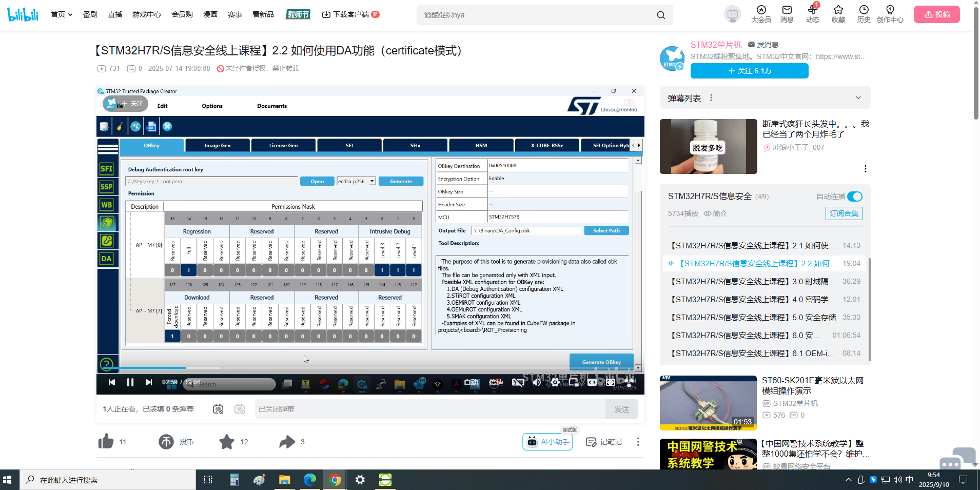
Task: Open more options beside 记笔记
Action: click(638, 442)
